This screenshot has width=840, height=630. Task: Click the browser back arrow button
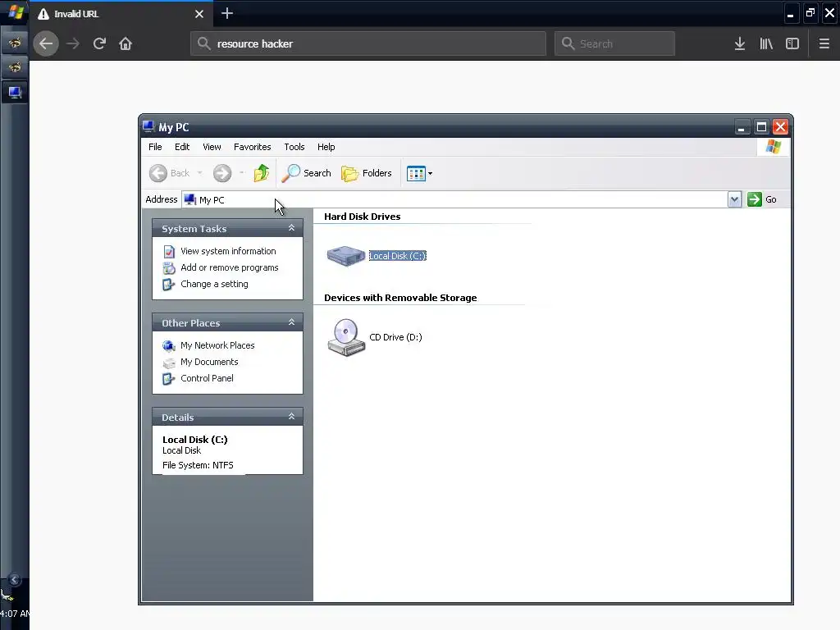click(x=46, y=43)
